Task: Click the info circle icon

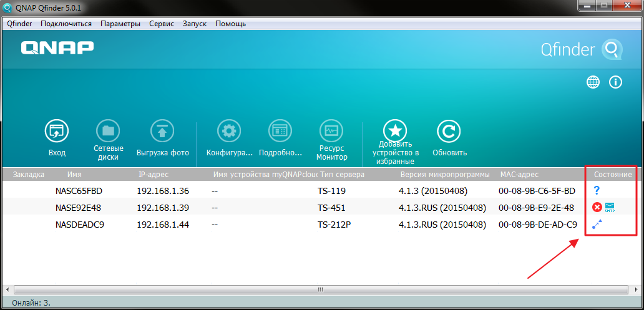Action: click(x=615, y=82)
